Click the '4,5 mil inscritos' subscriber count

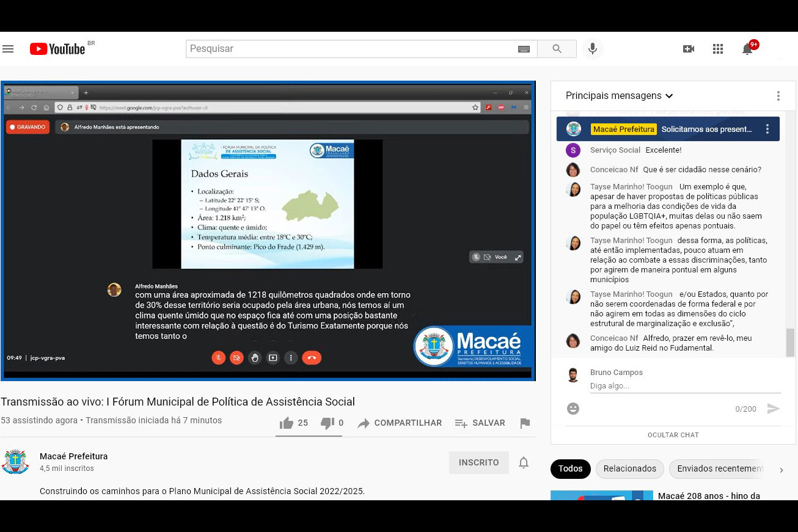click(67, 468)
